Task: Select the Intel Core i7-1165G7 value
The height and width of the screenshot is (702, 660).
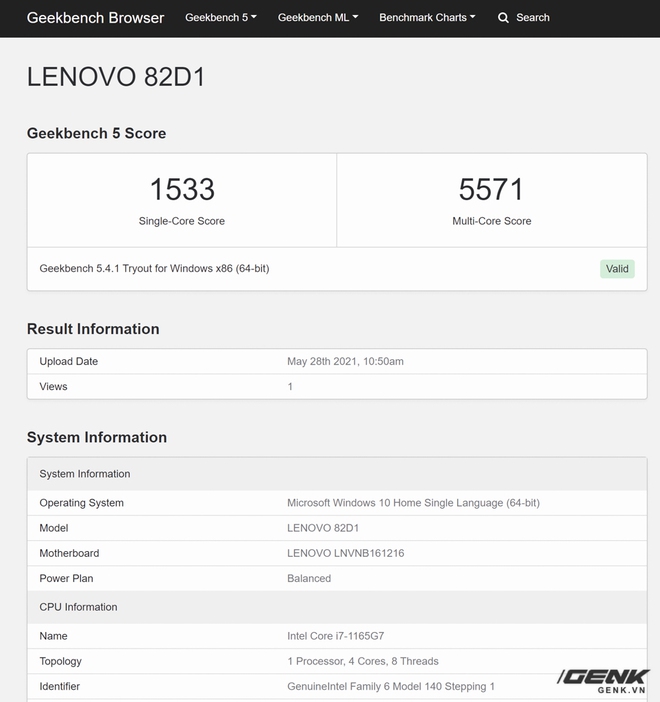Action: 335,636
